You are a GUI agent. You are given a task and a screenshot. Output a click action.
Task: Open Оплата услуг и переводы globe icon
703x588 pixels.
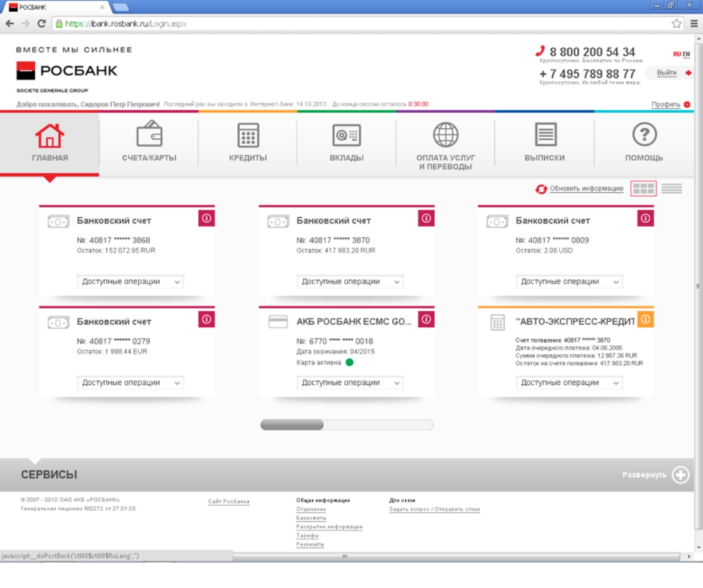pyautogui.click(x=446, y=134)
